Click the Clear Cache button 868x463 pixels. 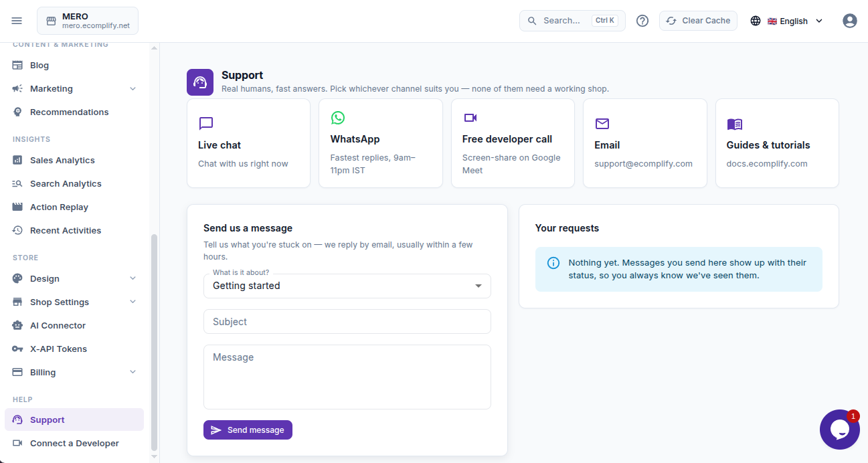click(698, 21)
